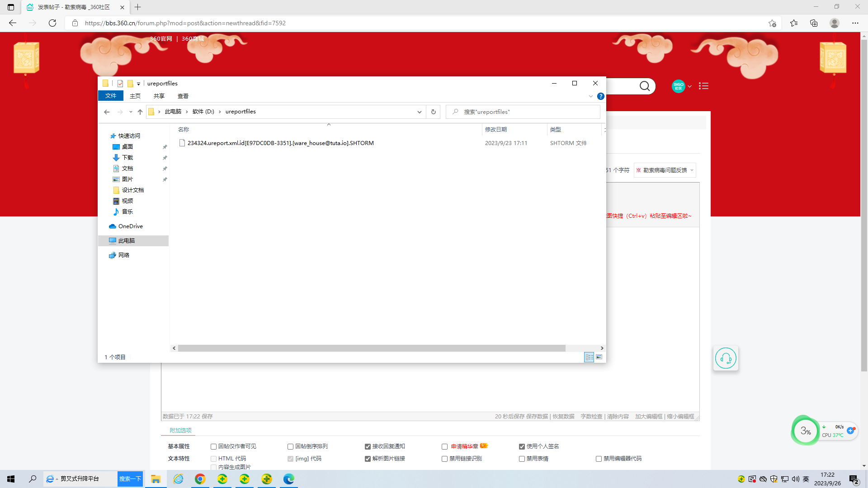Click 保存数据 link below editor
The image size is (868, 488).
point(537,417)
